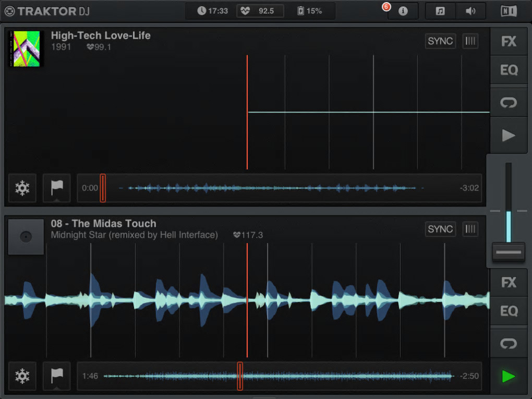Open FX panel for High-Tech Love-Life deck
The image size is (532, 399).
509,41
